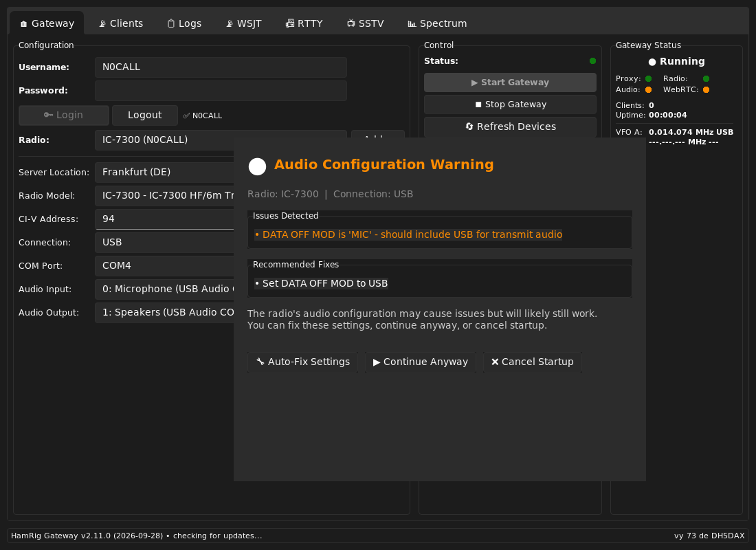Click the play icon on Continue Anyway
The width and height of the screenshot is (756, 550).
[377, 362]
